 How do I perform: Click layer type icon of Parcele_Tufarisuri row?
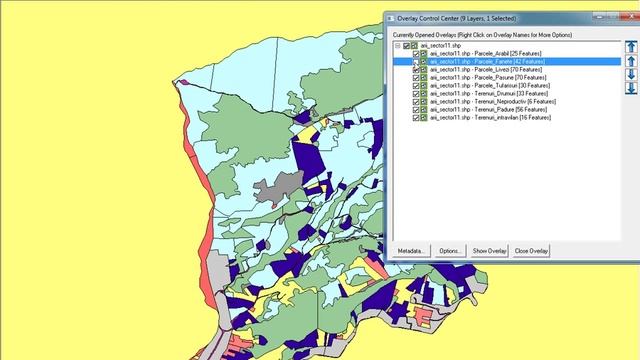coord(424,86)
